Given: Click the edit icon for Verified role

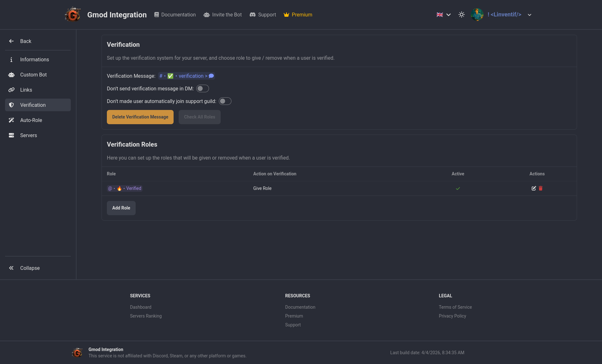Looking at the screenshot, I should click(534, 188).
